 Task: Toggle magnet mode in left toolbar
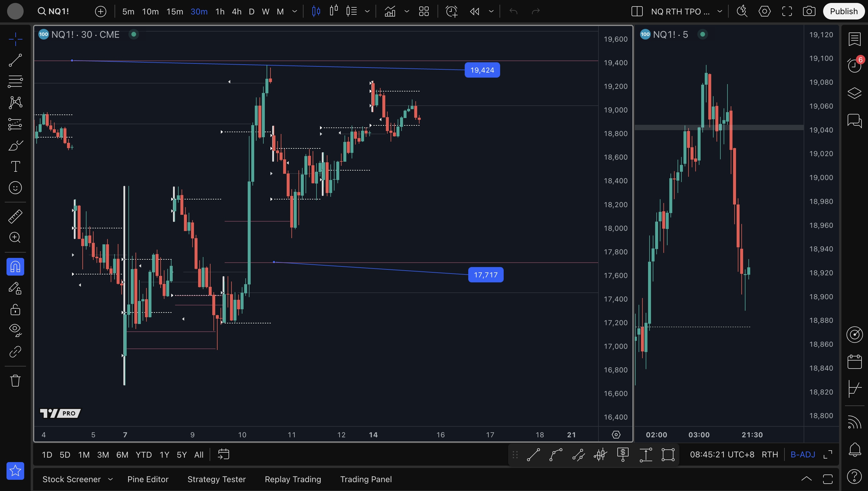coord(15,267)
